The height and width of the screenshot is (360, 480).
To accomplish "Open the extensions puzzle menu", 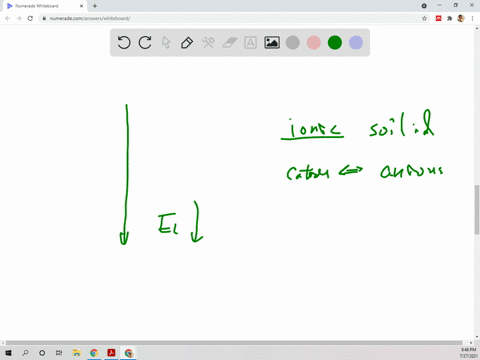I will [x=450, y=18].
